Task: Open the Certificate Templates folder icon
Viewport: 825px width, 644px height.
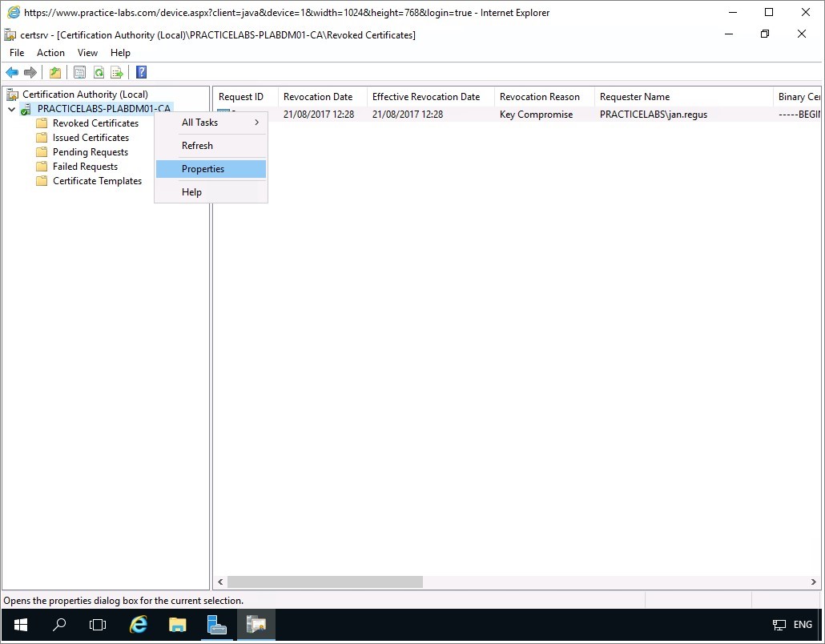Action: [42, 181]
